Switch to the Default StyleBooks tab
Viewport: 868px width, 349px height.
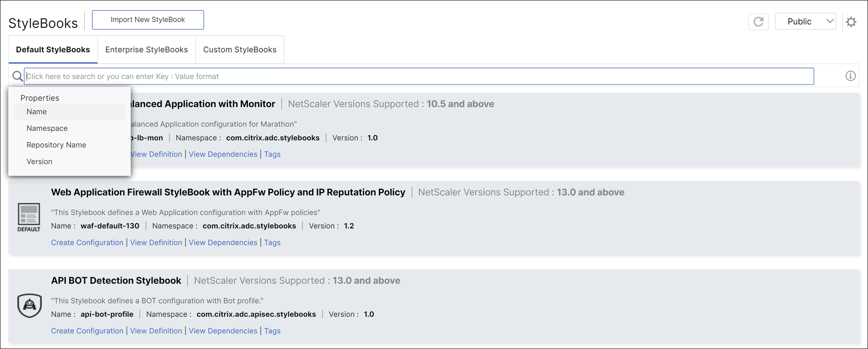pyautogui.click(x=53, y=49)
